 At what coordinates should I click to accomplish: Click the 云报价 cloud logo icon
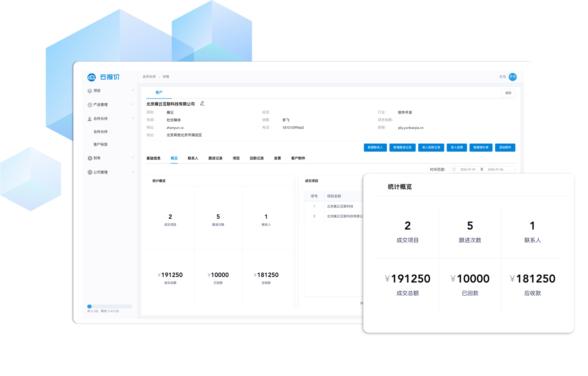91,77
